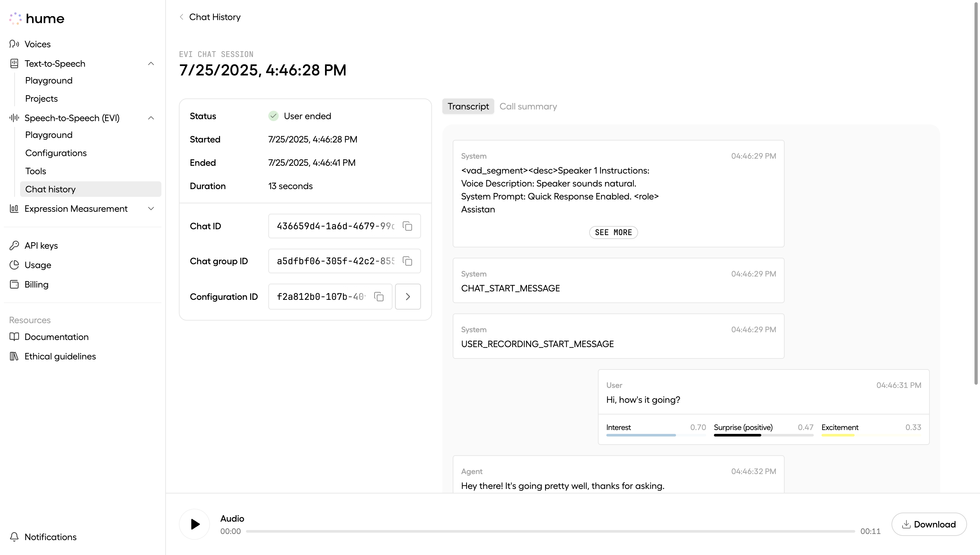The width and height of the screenshot is (980, 555).
Task: Click SEE MORE on system message
Action: pos(613,232)
